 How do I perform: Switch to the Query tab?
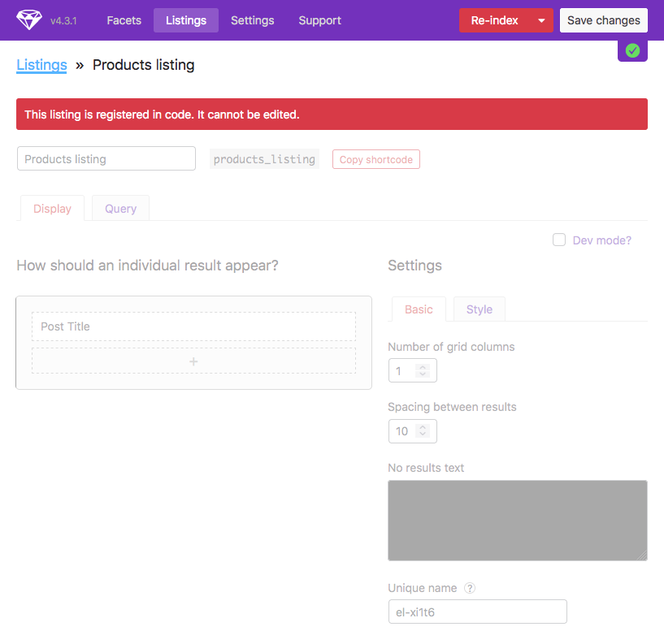coord(120,209)
